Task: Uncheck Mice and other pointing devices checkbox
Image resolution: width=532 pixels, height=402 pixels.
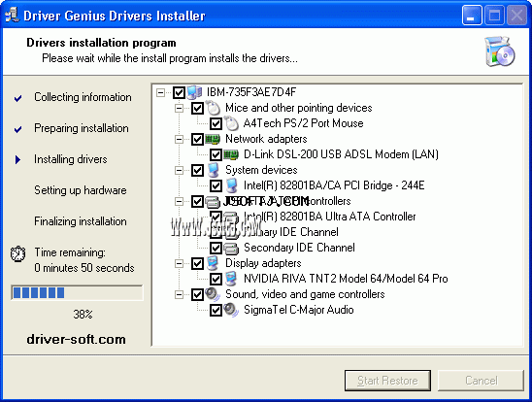Action: 197,108
